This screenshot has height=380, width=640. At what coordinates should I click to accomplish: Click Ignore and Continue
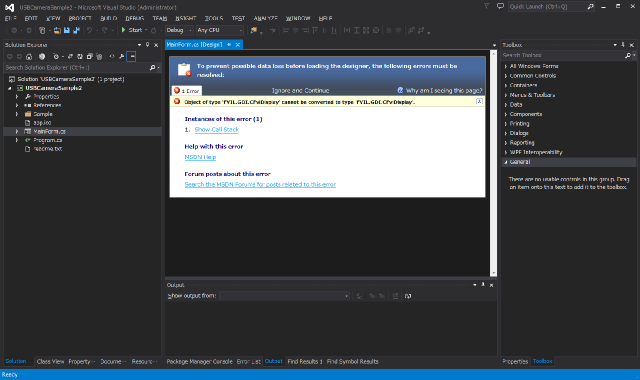(x=300, y=91)
